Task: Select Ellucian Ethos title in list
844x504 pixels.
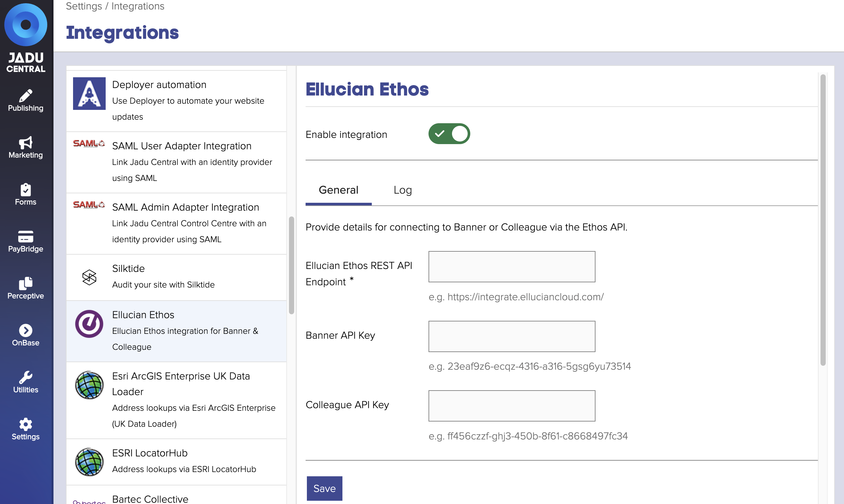Action: click(x=143, y=315)
